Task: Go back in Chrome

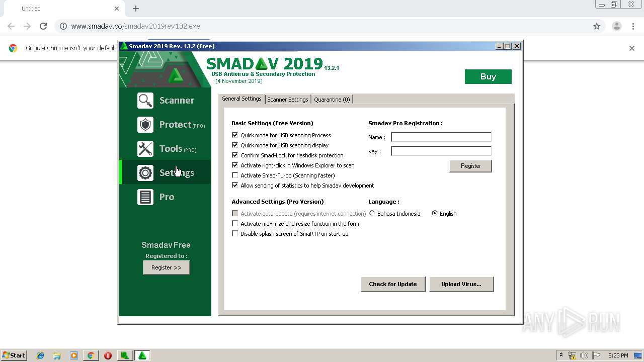Action: [x=11, y=26]
